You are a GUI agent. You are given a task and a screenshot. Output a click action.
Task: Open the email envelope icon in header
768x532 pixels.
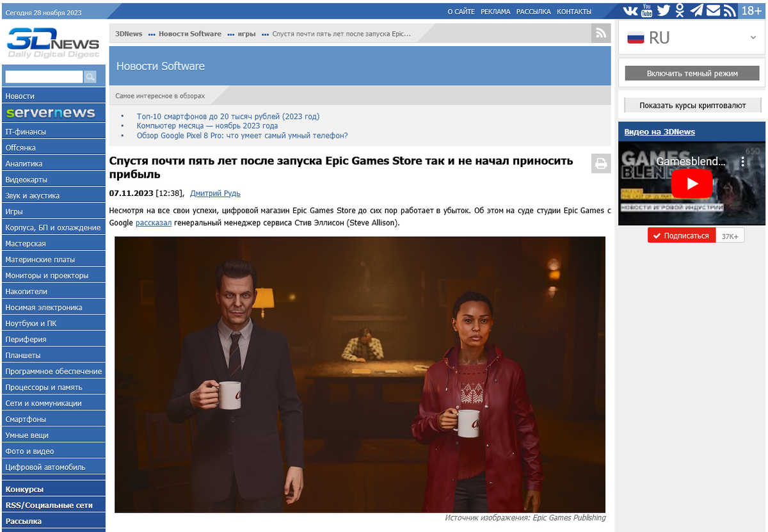point(713,11)
